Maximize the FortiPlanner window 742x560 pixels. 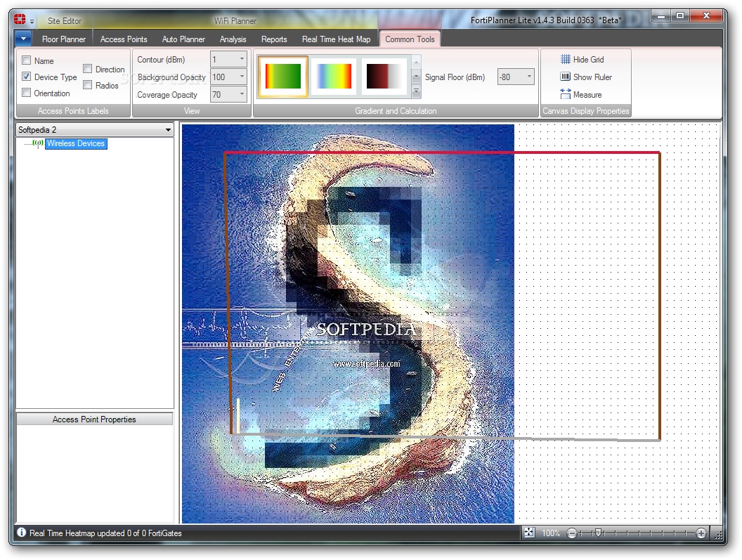pos(680,16)
